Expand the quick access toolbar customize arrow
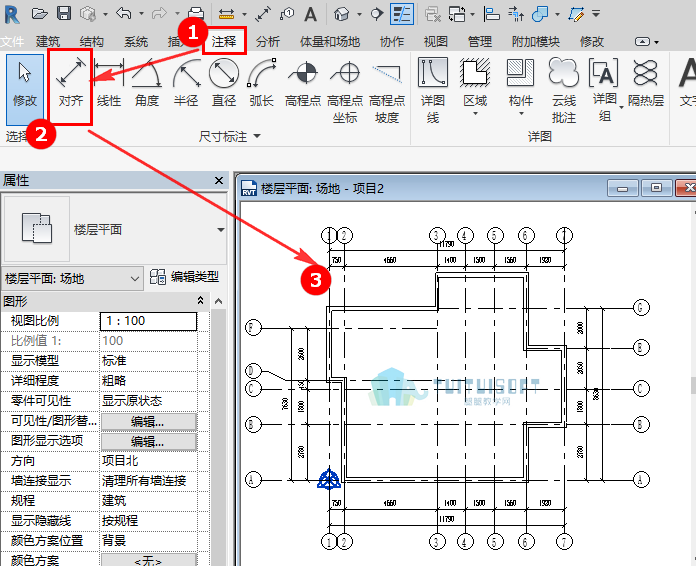The height and width of the screenshot is (566, 696). (x=596, y=14)
